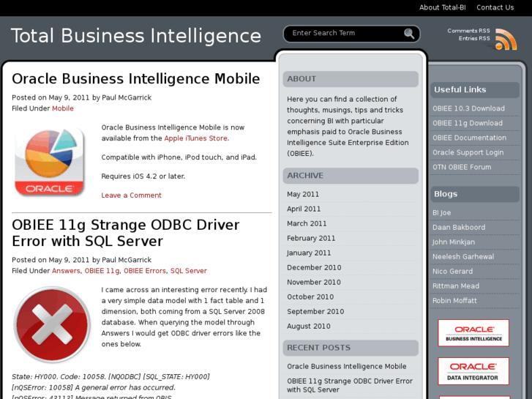532x399 pixels.
Task: Open the January 2011 archive
Action: (x=309, y=253)
